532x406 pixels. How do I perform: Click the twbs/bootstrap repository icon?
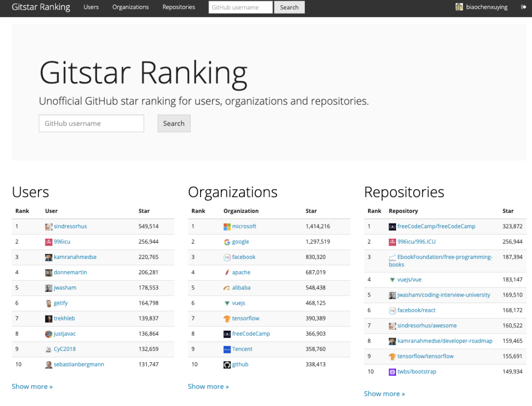392,372
